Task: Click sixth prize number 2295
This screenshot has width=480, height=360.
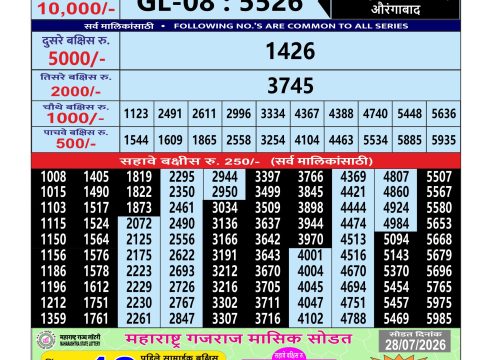Action: pyautogui.click(x=182, y=177)
